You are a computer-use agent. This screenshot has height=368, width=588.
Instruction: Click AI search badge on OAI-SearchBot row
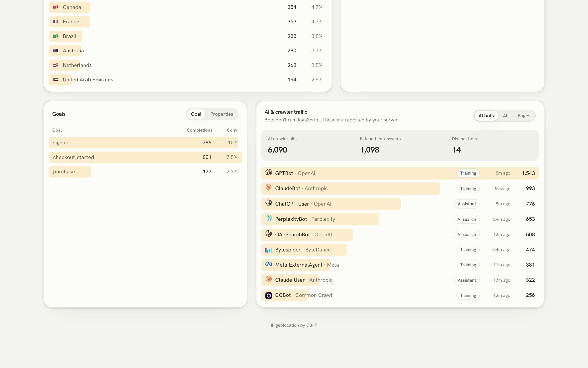(x=467, y=234)
